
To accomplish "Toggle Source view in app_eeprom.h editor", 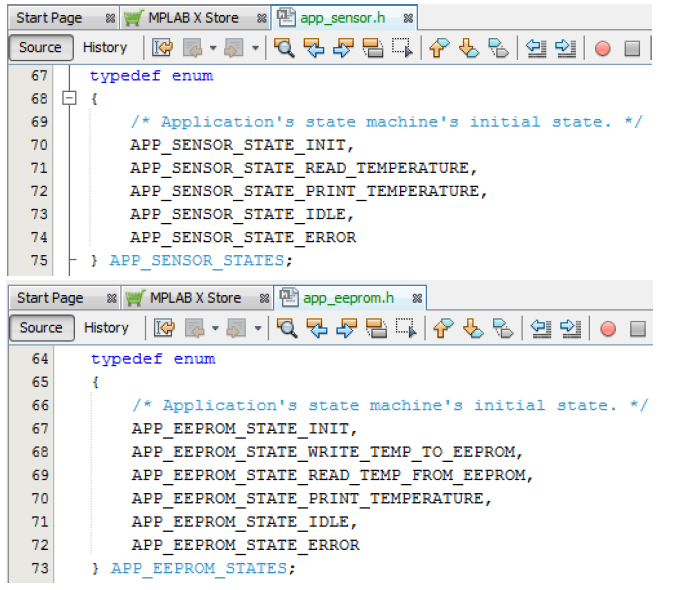I will (x=42, y=328).
